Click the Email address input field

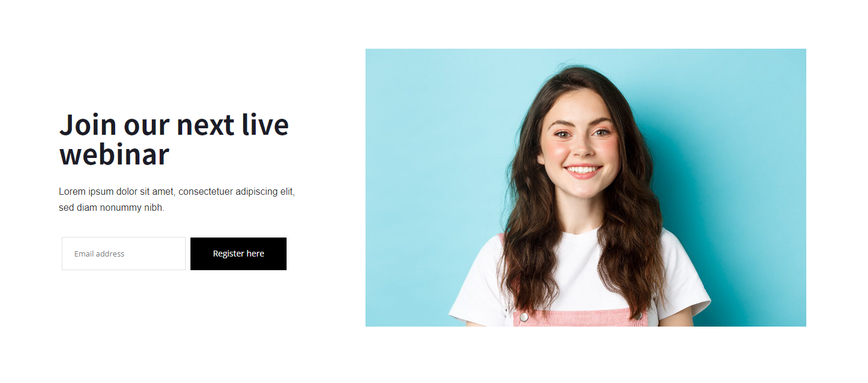click(x=123, y=254)
